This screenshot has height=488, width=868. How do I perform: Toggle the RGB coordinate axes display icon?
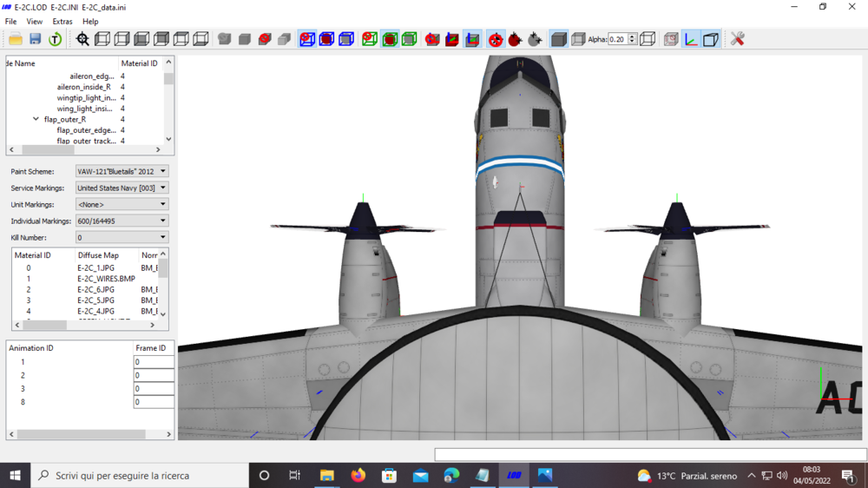pyautogui.click(x=691, y=39)
